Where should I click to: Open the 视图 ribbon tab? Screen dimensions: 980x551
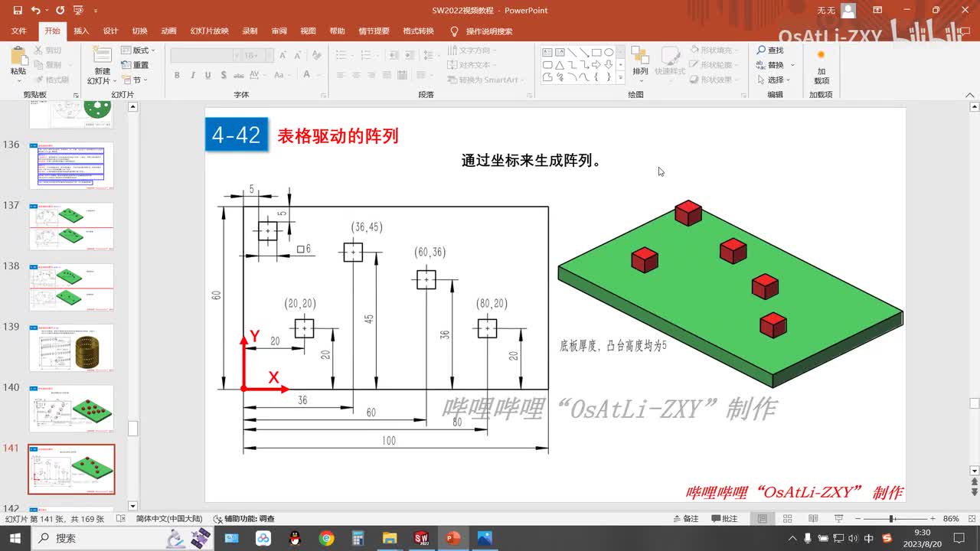click(308, 31)
